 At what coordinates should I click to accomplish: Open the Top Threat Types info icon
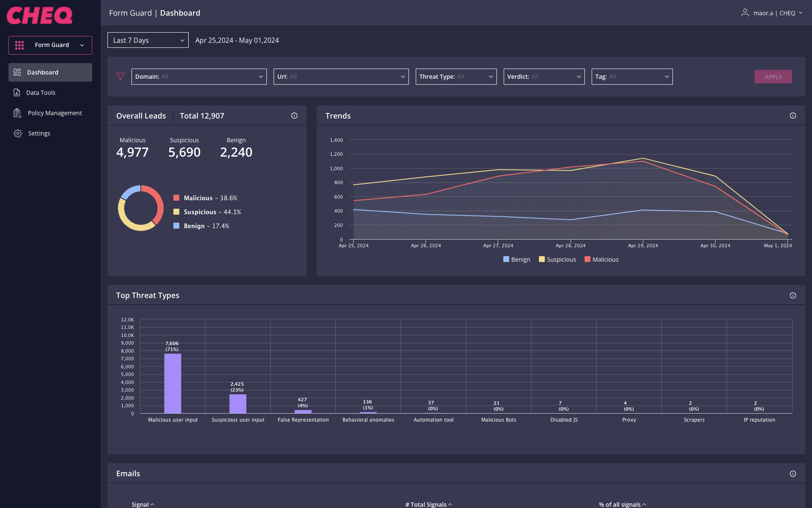point(793,295)
